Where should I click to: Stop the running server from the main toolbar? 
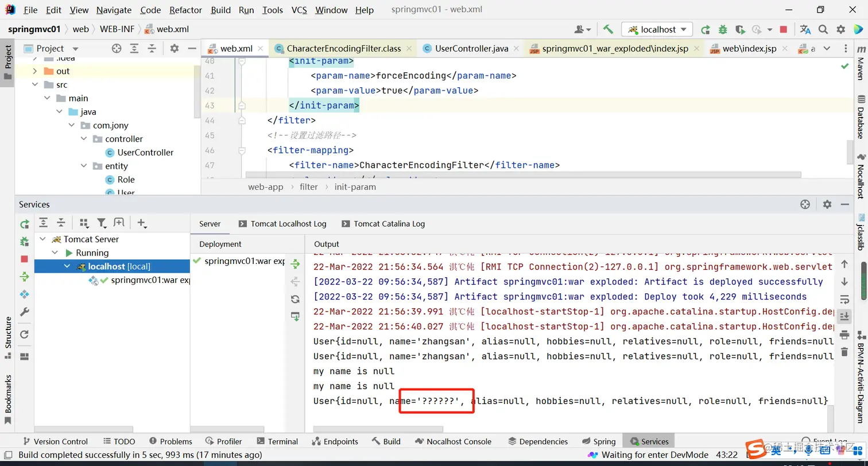tap(784, 29)
